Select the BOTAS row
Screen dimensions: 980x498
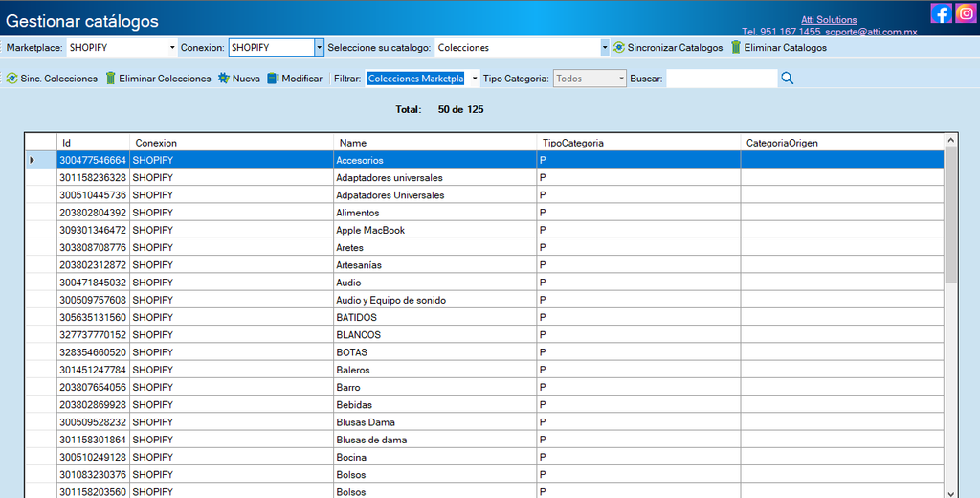pyautogui.click(x=484, y=352)
